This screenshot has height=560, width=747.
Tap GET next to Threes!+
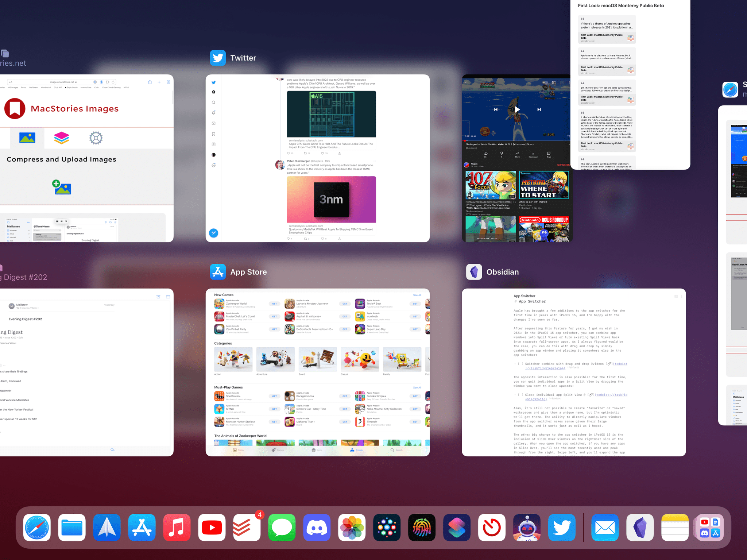[x=415, y=422]
